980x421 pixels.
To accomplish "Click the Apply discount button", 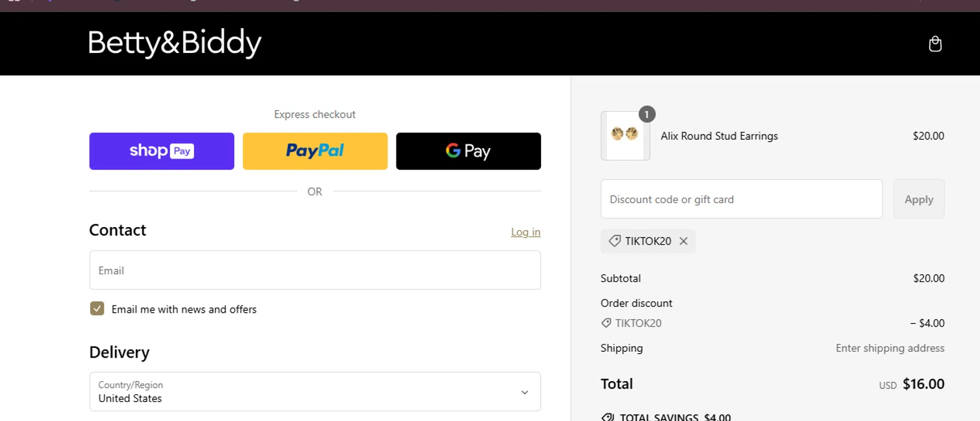I will pos(919,199).
